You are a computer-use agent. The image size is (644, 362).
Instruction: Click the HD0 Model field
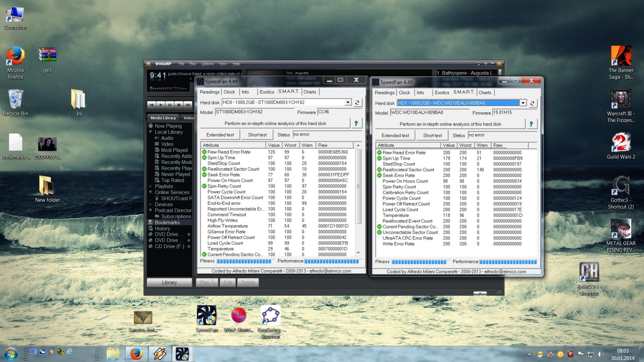(254, 112)
